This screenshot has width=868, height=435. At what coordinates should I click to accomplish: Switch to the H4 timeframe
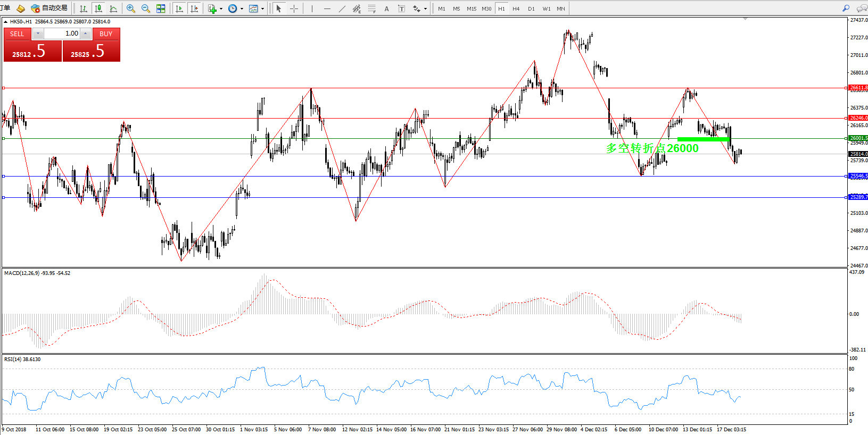click(x=516, y=9)
